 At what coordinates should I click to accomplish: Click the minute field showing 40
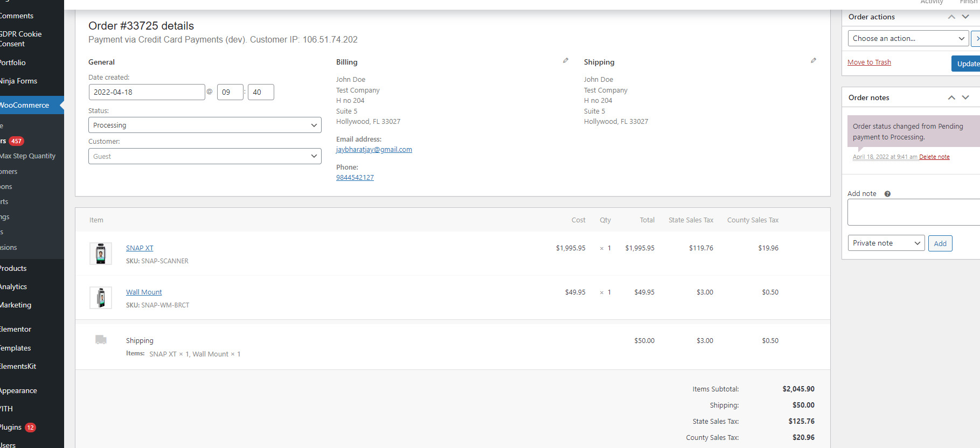click(261, 92)
